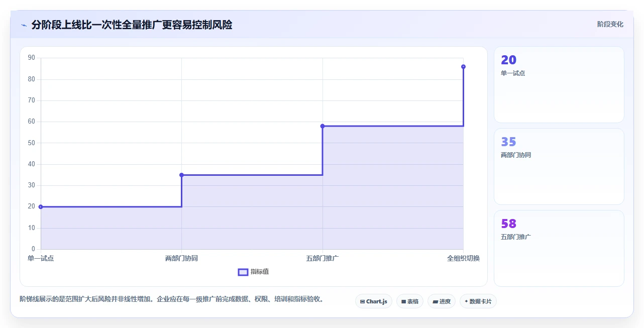This screenshot has width=644, height=328.
Task: Click the y-axis label 0
Action: [33, 249]
